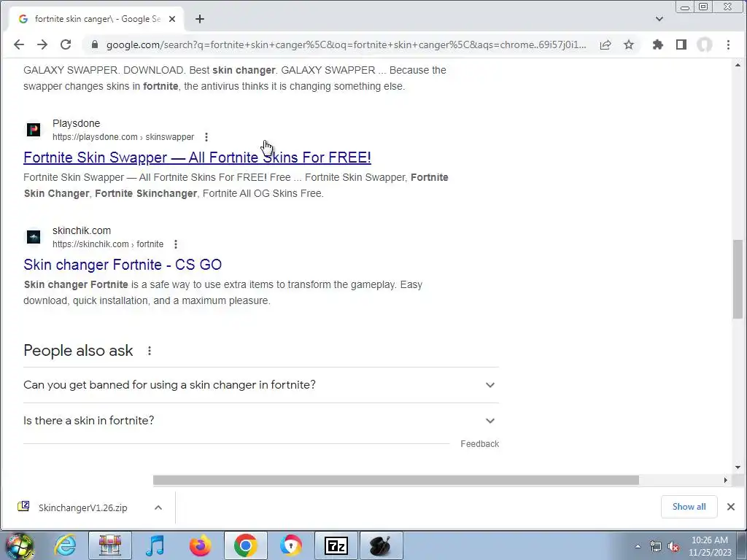
Task: Switch to Chrome in the taskbar
Action: (x=245, y=545)
